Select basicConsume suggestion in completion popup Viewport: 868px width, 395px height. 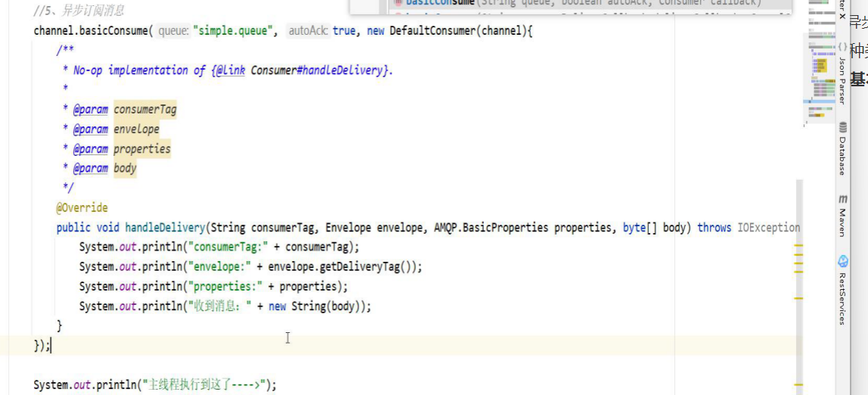point(590,3)
